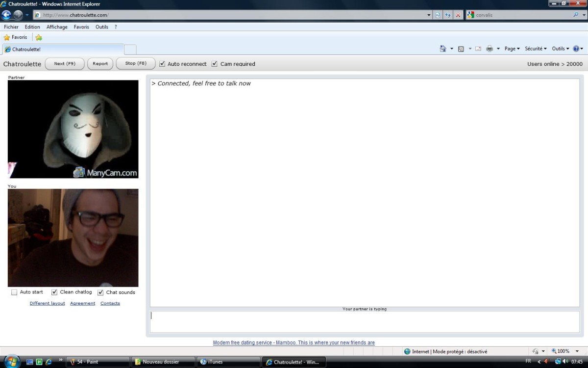Viewport: 588px width, 368px height.
Task: Refresh the page with the refresh icon
Action: pyautogui.click(x=448, y=15)
